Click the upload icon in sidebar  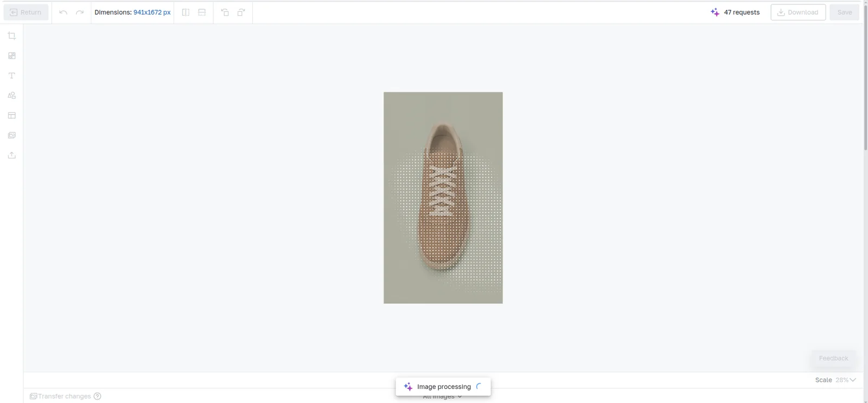(12, 155)
